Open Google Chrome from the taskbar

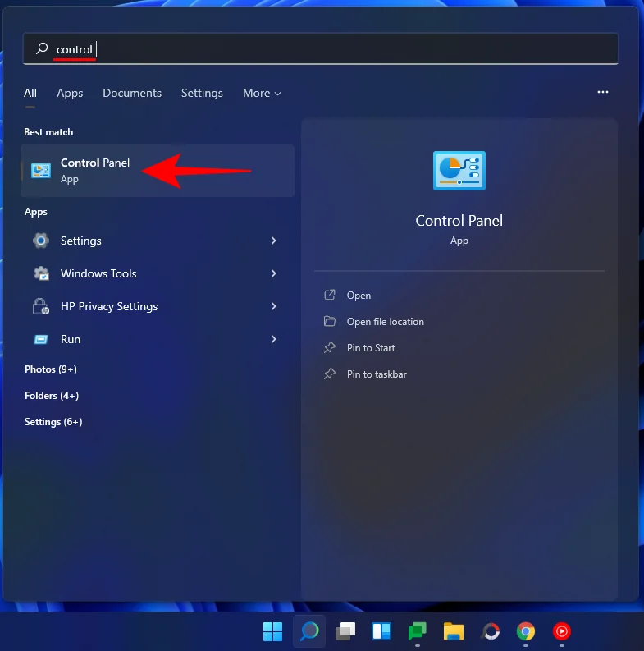coord(526,631)
